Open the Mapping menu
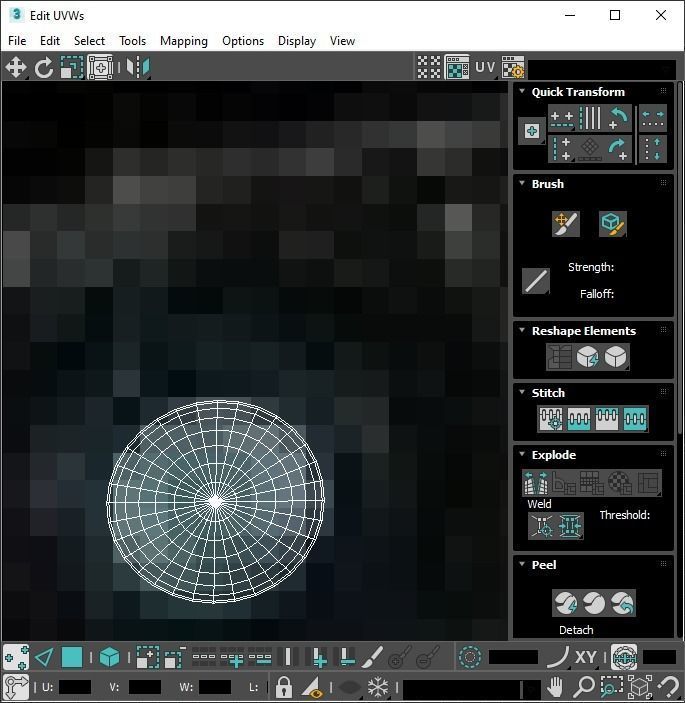 pos(184,41)
